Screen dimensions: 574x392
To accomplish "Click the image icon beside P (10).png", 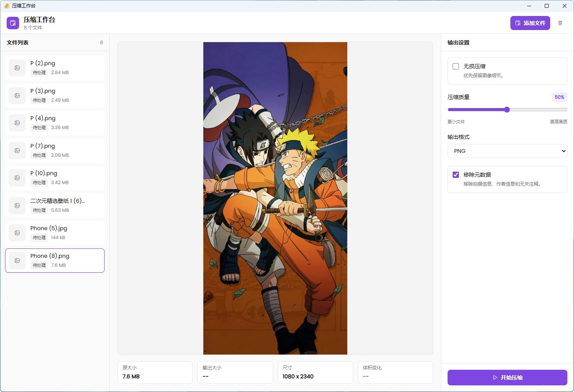I will [17, 178].
